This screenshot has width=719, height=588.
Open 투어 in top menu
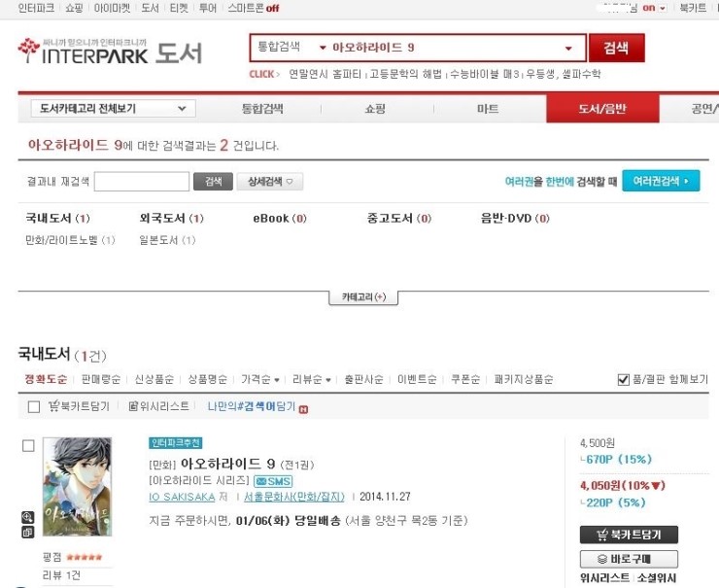(x=208, y=8)
